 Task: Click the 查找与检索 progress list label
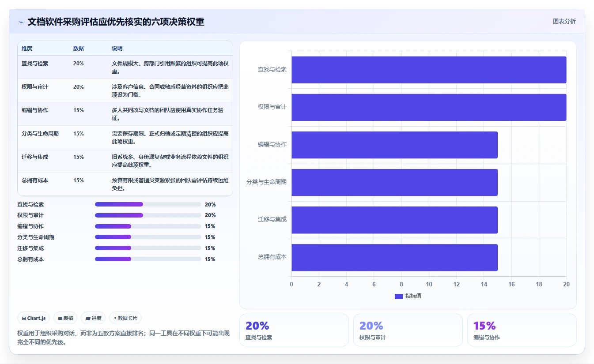pyautogui.click(x=30, y=205)
